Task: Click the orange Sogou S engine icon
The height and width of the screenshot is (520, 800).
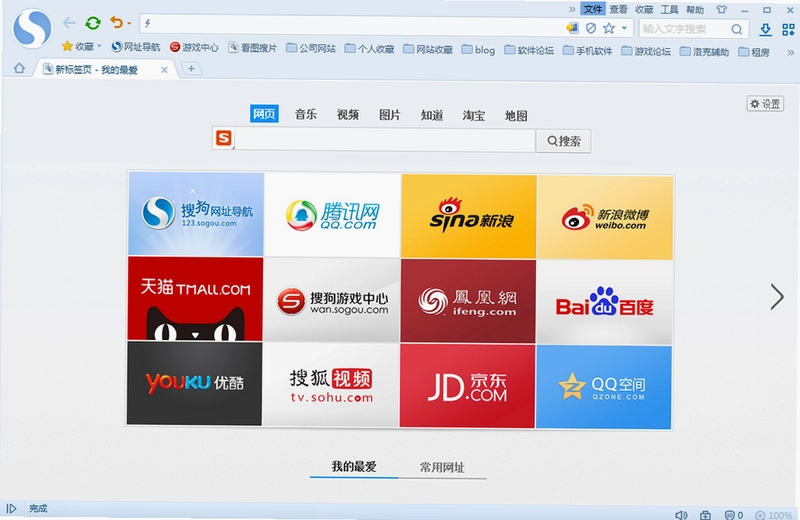Action: pos(224,138)
